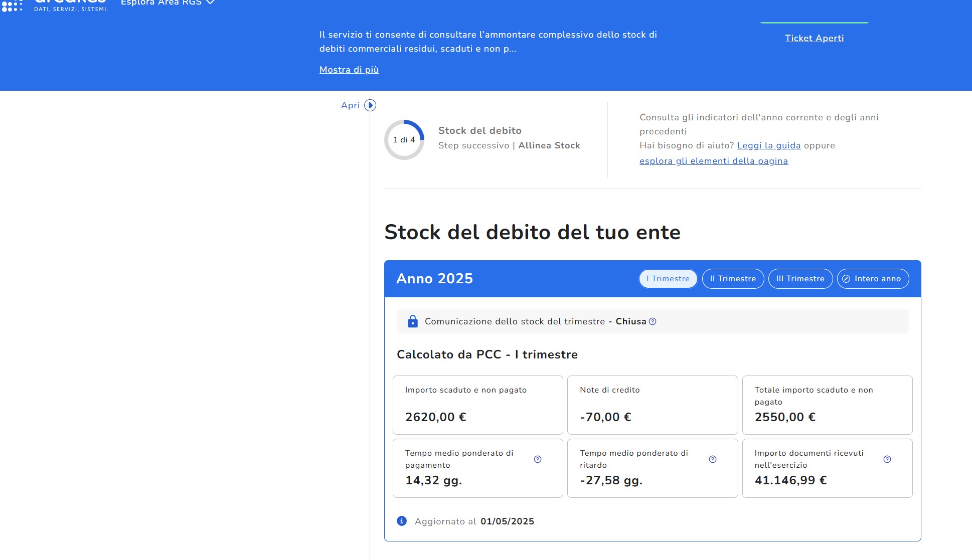Click esplora gli elementi della pagina link
This screenshot has width=972, height=560.
[713, 161]
